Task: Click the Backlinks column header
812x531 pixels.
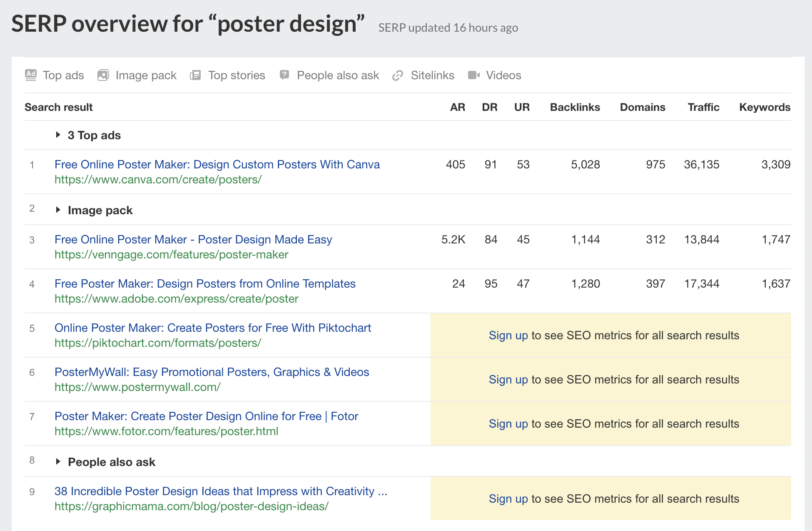Action: (575, 107)
